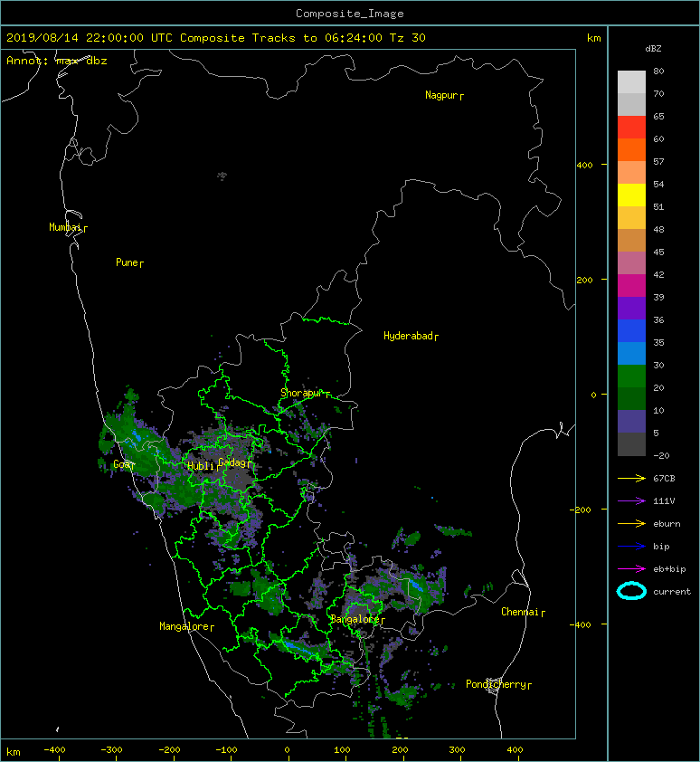Click the magenta eb+bip arrow legend icon
This screenshot has height=762, width=700.
(631, 568)
